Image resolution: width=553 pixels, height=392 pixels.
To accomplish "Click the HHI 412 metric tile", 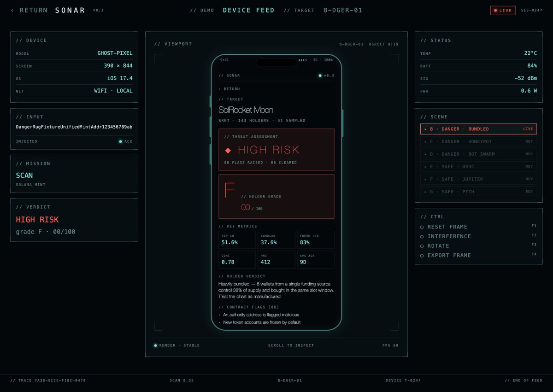I will click(x=276, y=259).
